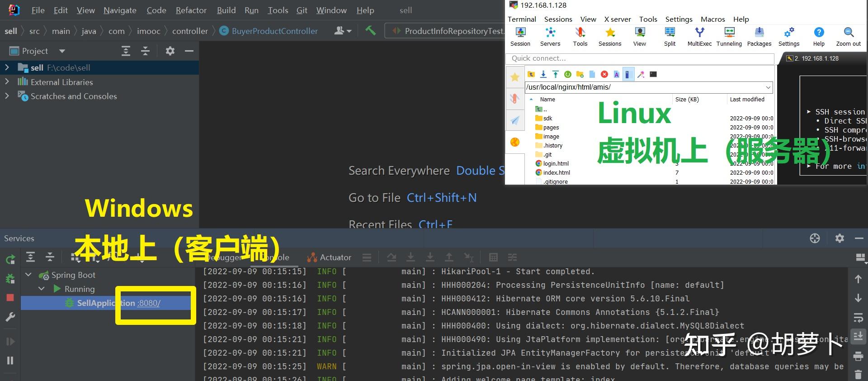Open the star favorites sidebar tab
The width and height of the screenshot is (868, 381).
coord(514,77)
